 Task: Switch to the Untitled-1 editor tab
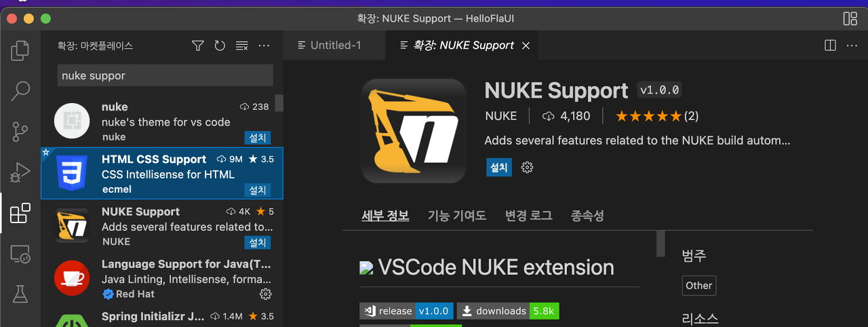pyautogui.click(x=334, y=45)
